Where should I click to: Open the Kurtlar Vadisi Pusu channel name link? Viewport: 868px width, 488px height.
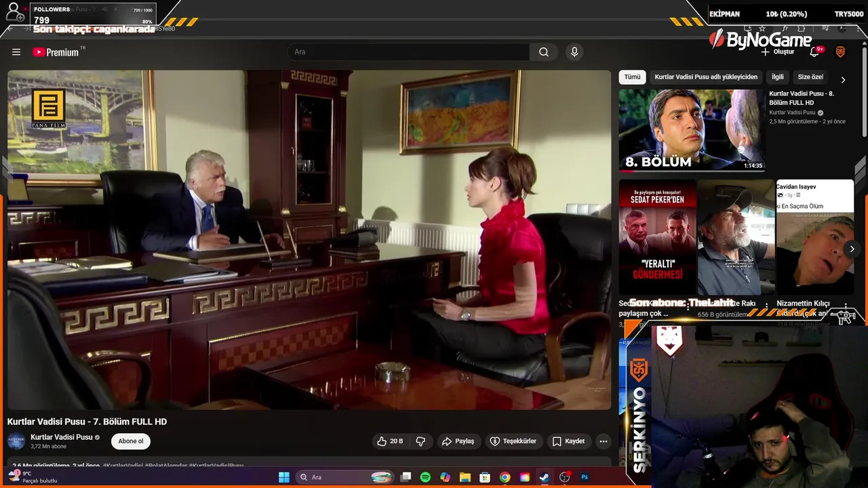(x=61, y=437)
